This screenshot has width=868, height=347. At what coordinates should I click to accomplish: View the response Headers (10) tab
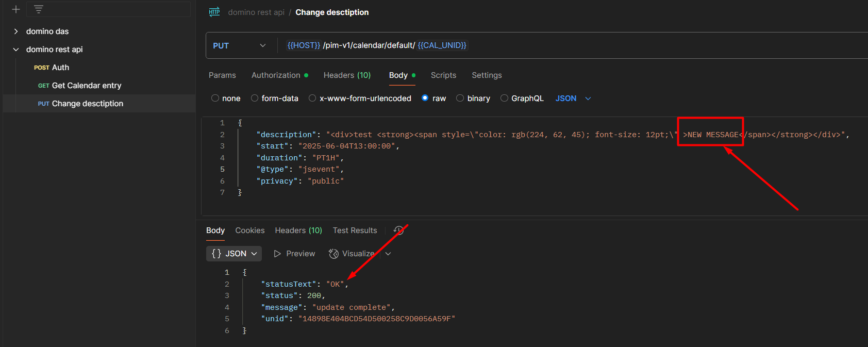tap(298, 230)
